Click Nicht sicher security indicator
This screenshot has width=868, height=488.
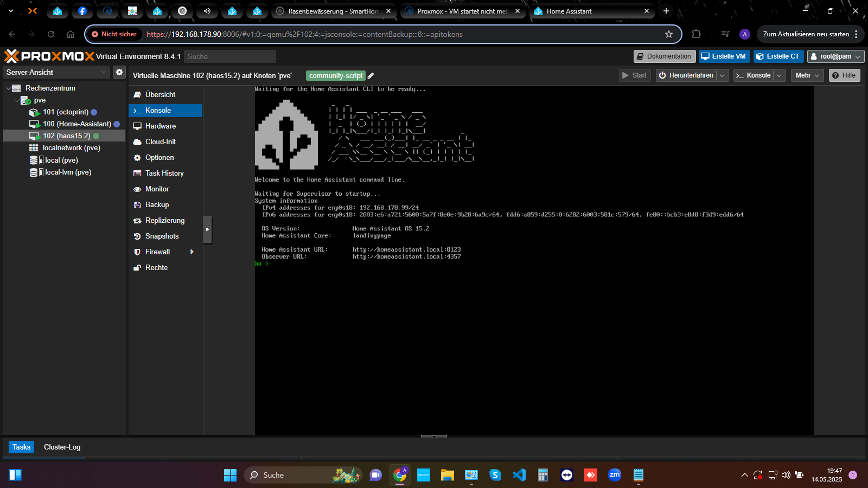tap(114, 34)
